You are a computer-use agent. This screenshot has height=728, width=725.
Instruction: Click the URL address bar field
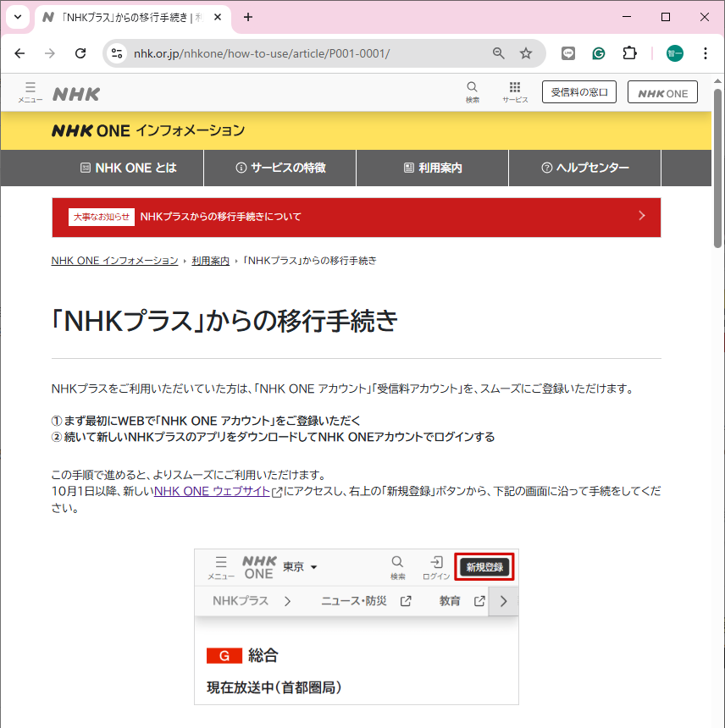click(305, 53)
